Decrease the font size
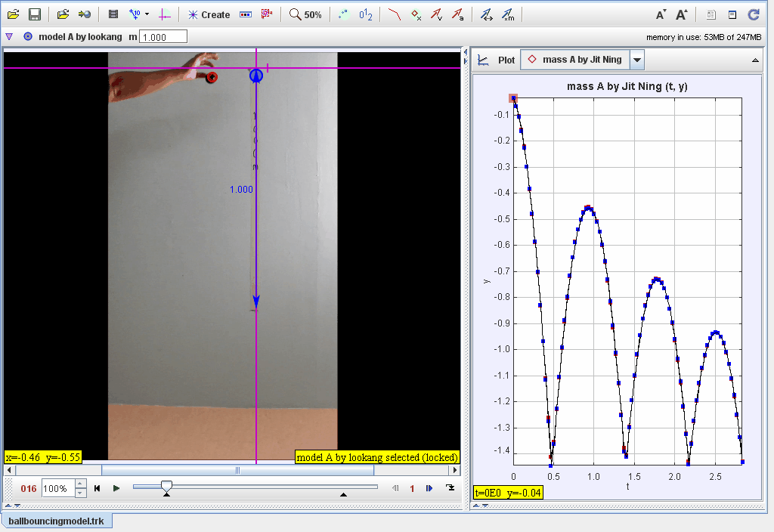Viewport: 774px width, 532px height. pos(661,15)
